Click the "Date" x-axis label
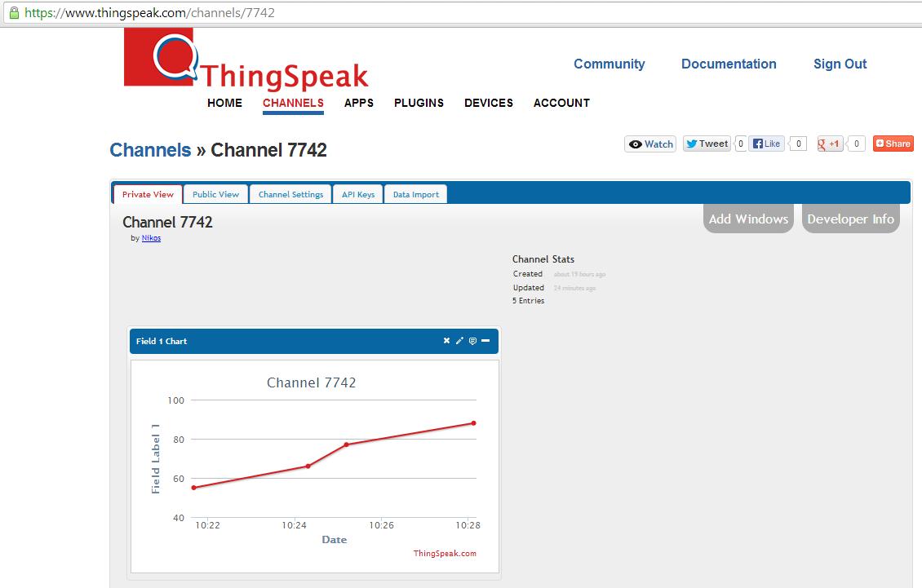This screenshot has width=922, height=588. point(334,540)
